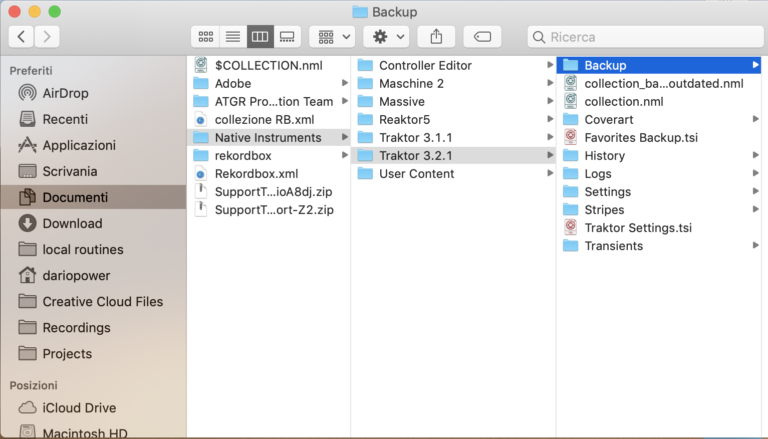Select the Stripes folder
This screenshot has width=768, height=439.
659,210
